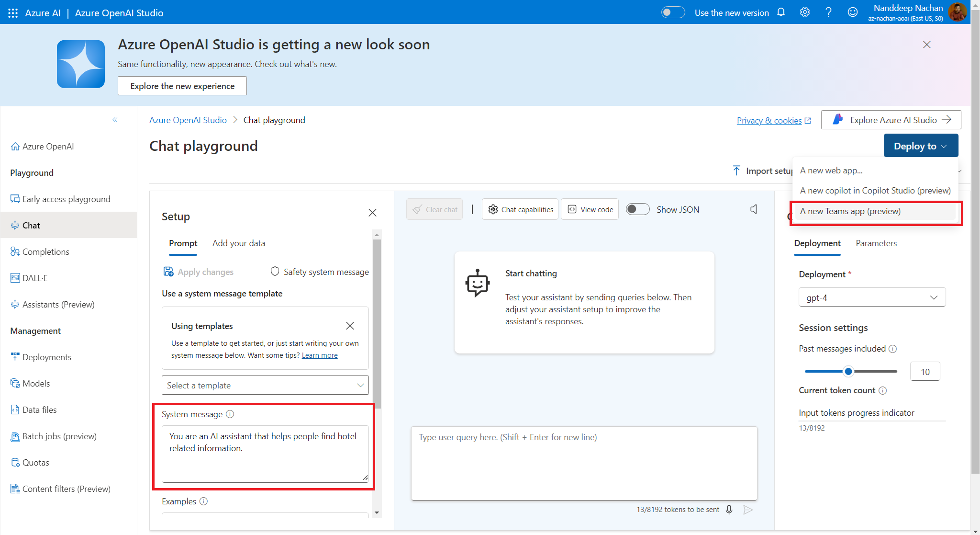Select 'A new Teams app (preview)' option
The image size is (980, 535).
coord(850,211)
